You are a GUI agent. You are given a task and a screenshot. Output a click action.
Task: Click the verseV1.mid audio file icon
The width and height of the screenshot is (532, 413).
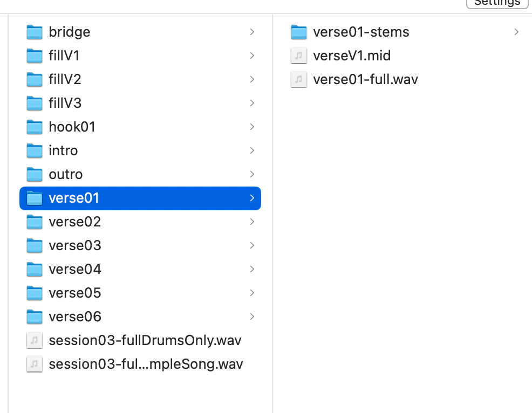pyautogui.click(x=299, y=56)
